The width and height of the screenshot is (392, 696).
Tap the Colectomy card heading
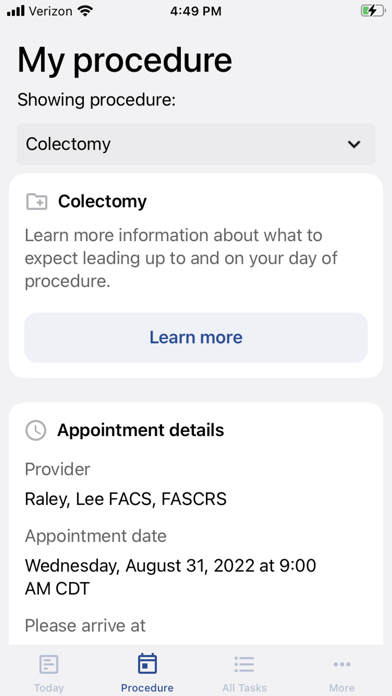(x=102, y=202)
